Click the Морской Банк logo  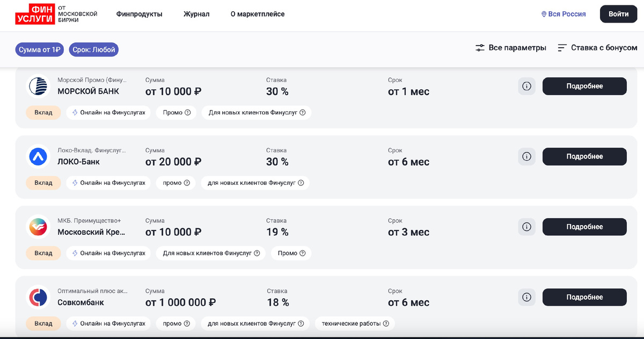(39, 86)
